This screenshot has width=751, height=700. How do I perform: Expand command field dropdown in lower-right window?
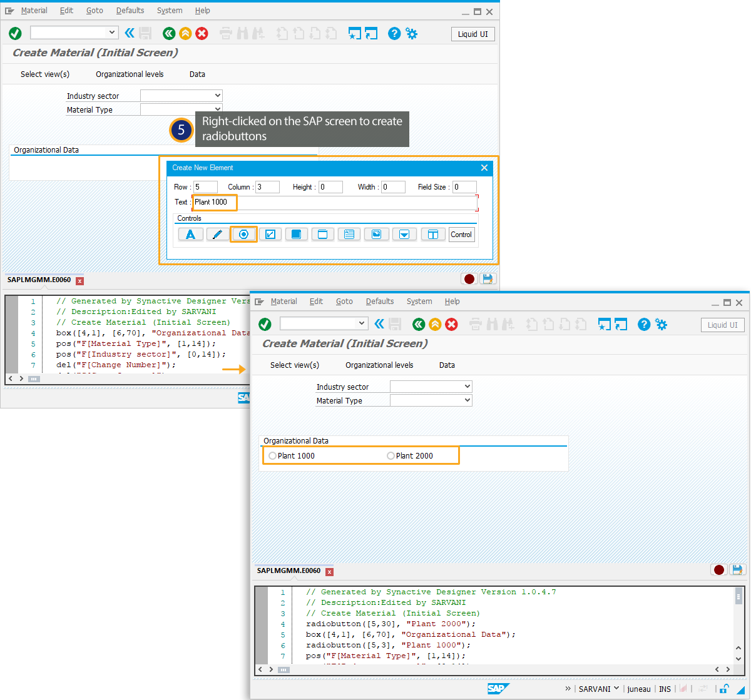(362, 323)
